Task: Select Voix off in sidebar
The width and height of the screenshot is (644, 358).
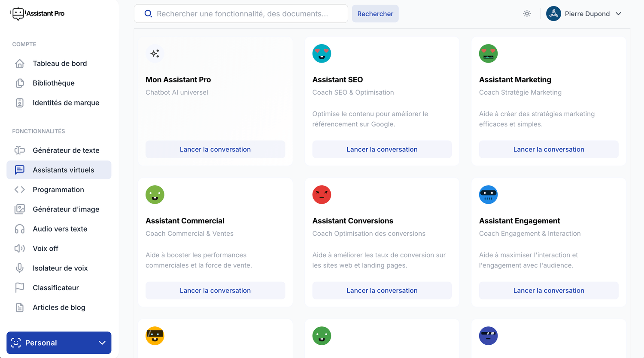Action: coord(59,249)
